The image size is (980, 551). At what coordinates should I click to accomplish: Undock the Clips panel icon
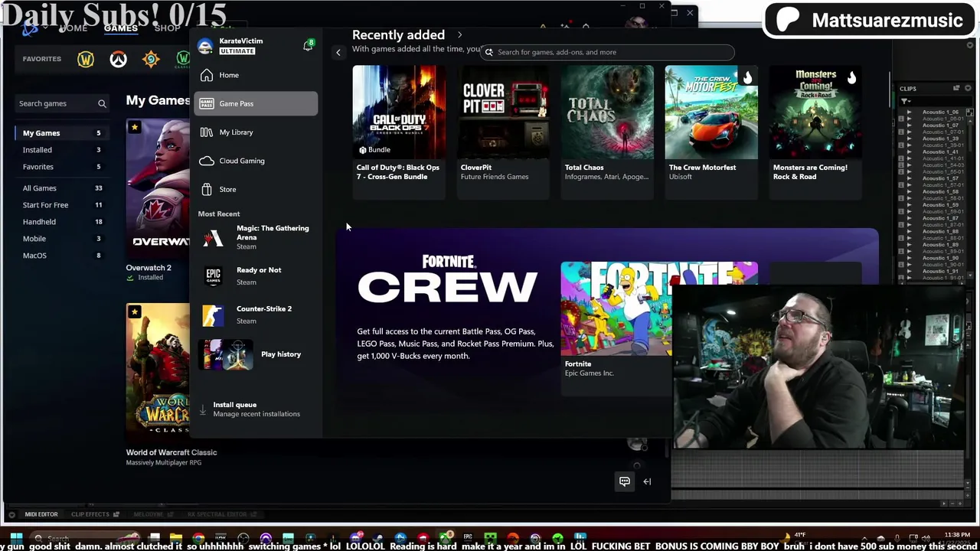click(x=956, y=88)
